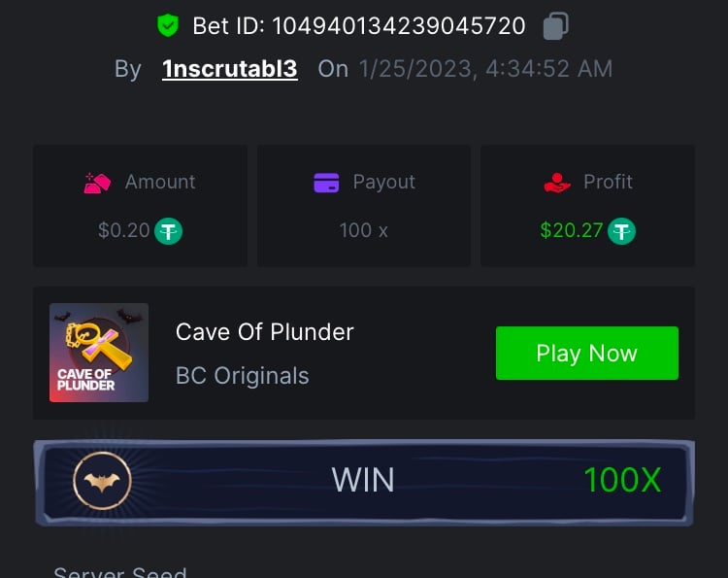
Task: Click the purple Payout card icon
Action: coord(326,183)
